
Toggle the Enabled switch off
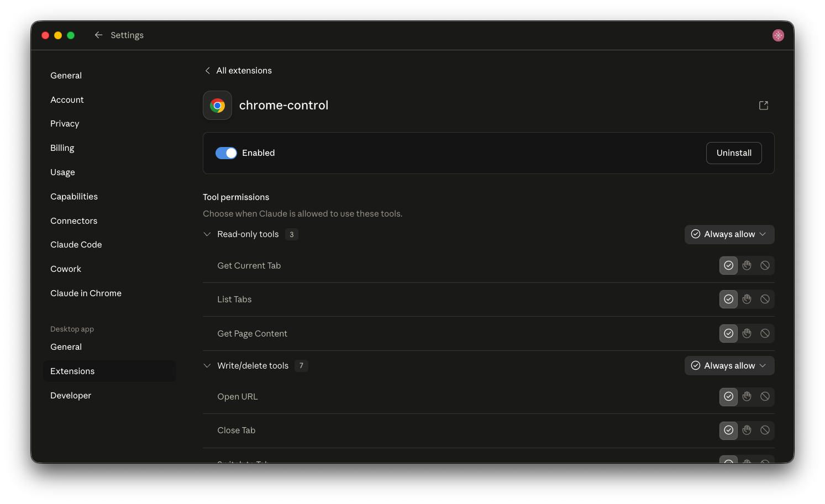tap(226, 153)
